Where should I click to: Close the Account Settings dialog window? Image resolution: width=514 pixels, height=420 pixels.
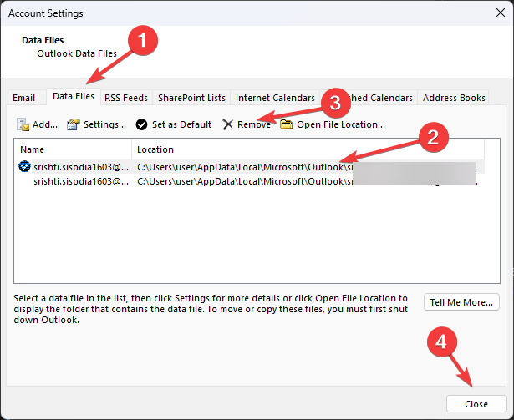[x=501, y=13]
